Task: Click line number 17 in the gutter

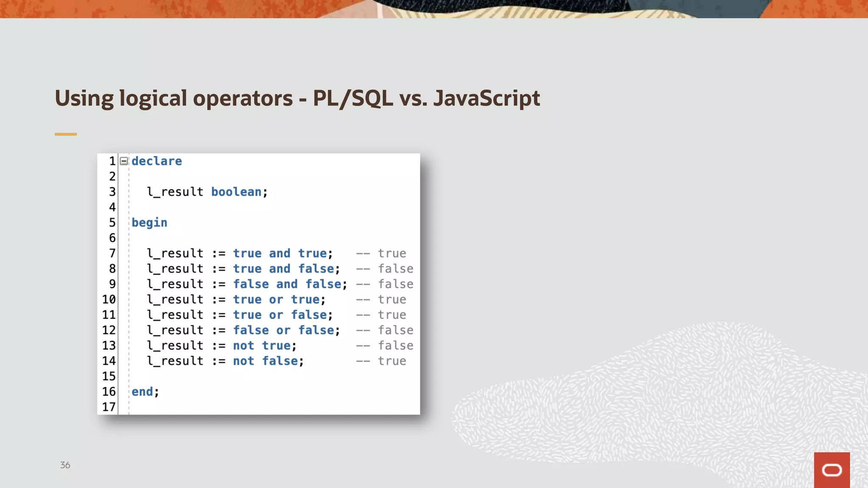Action: pos(109,407)
